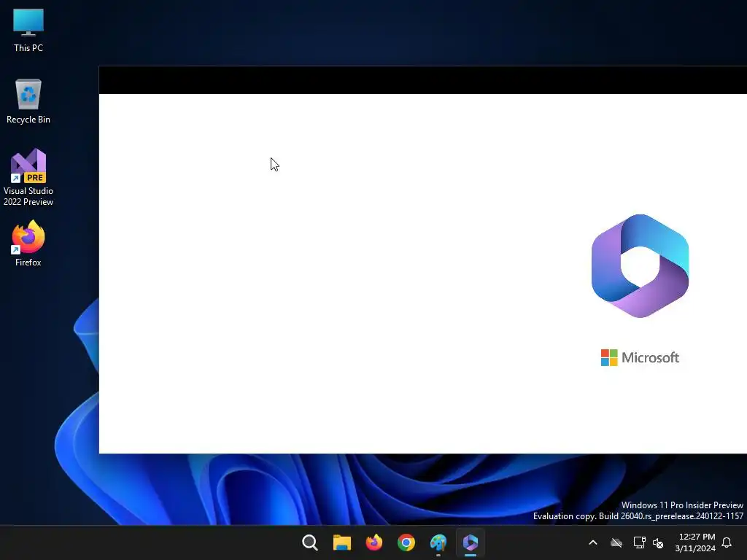Open network status tray icon
The height and width of the screenshot is (560, 747).
pos(639,542)
